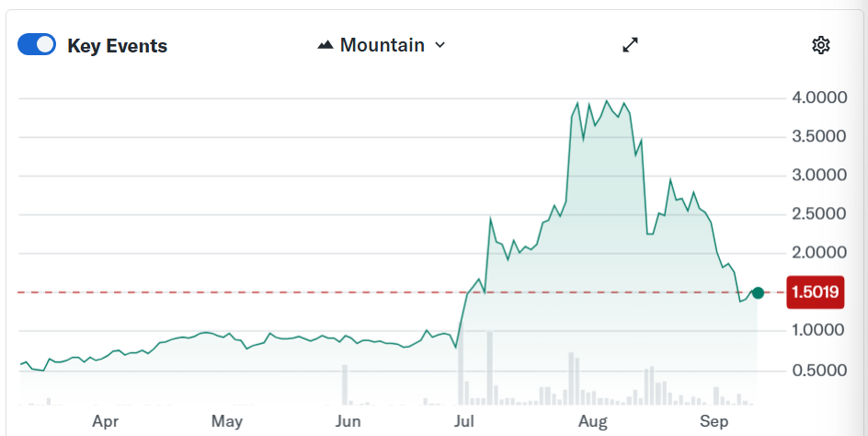Expand chart to full screen
Viewport: 868px width, 436px height.
pos(630,45)
